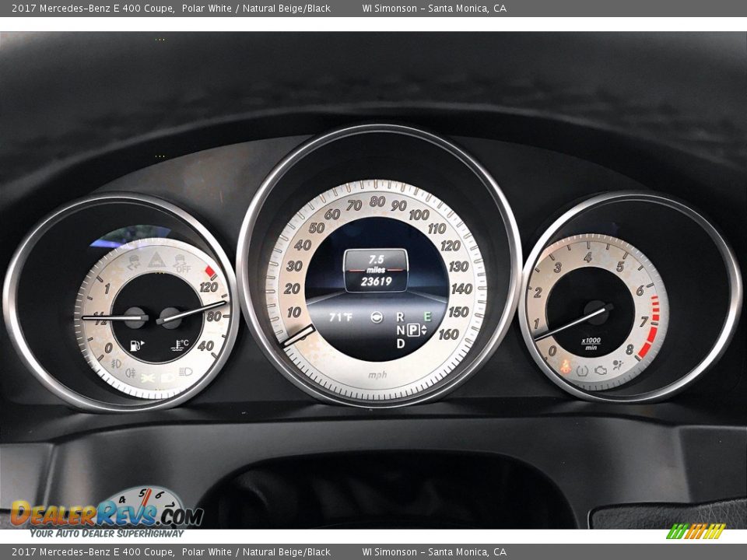Click the airbag SRS indicator

tap(618, 366)
